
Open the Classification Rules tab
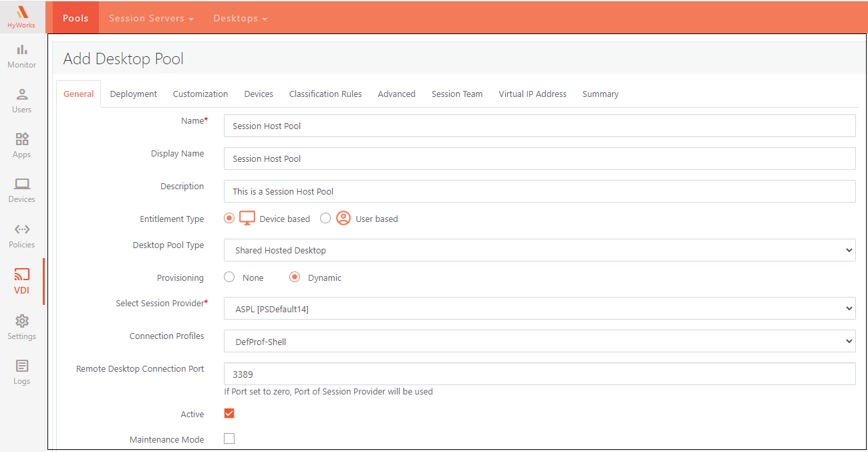click(325, 94)
